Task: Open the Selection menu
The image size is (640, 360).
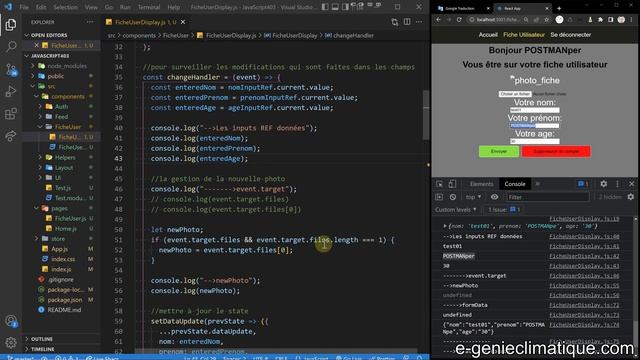Action: tap(65, 7)
